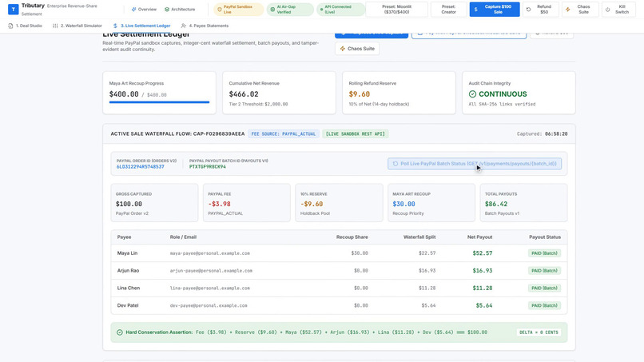Click the Net Payout column header
The height and width of the screenshot is (362, 644).
click(479, 237)
